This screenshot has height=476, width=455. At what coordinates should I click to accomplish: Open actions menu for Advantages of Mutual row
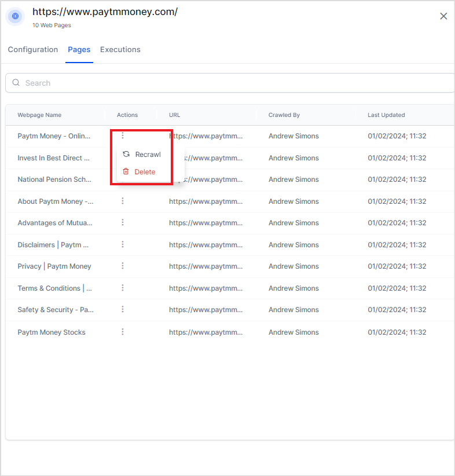tap(123, 223)
